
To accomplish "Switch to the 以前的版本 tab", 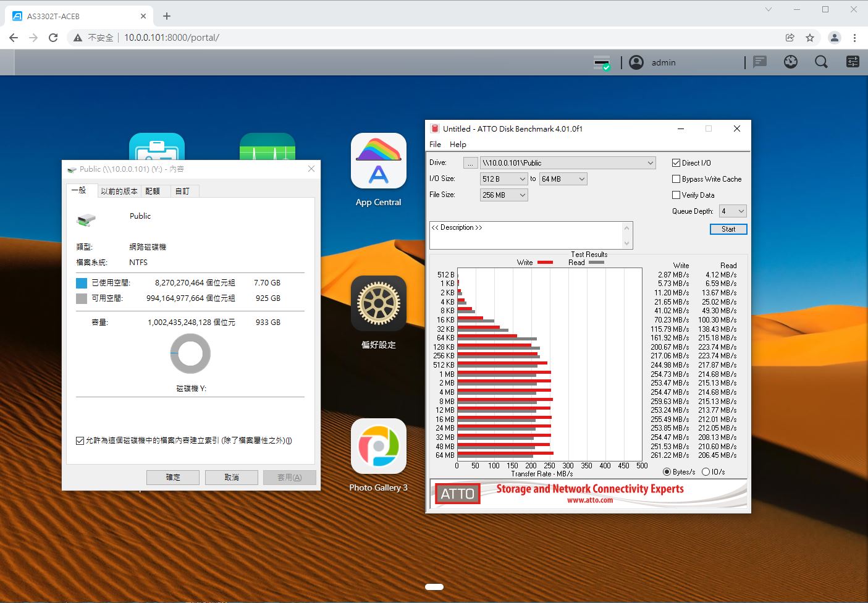I will [119, 191].
